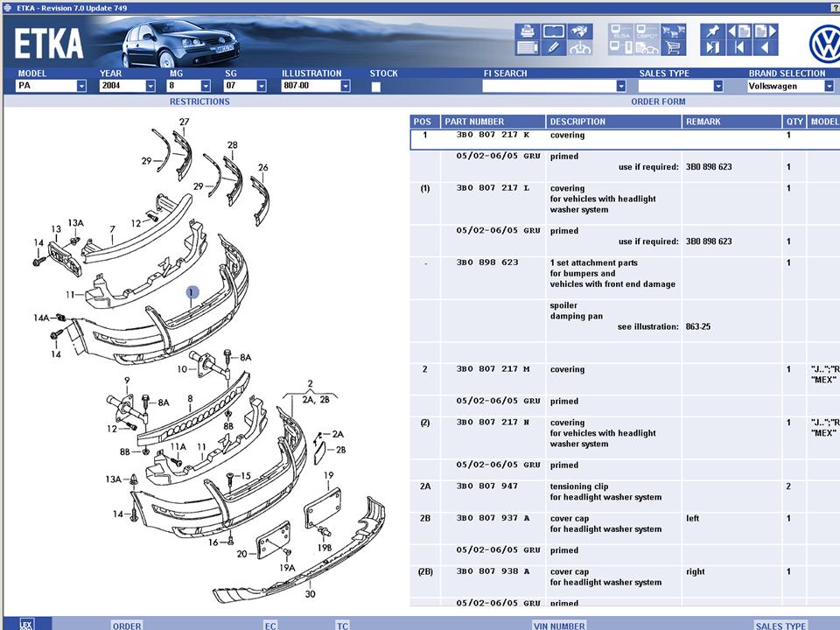Click callout 10 bracket in the diagram
Viewport: 840px width, 630px height.
point(182,369)
